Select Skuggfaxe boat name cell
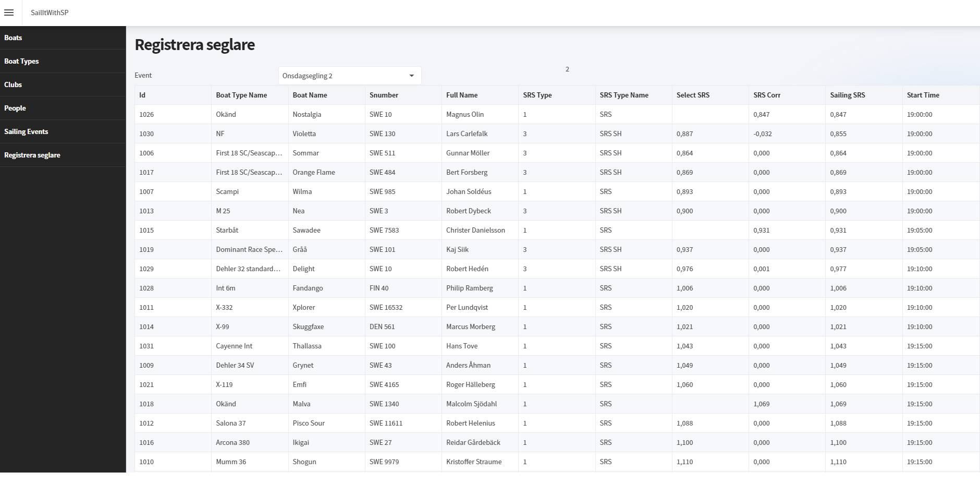The image size is (980, 484). pyautogui.click(x=326, y=326)
